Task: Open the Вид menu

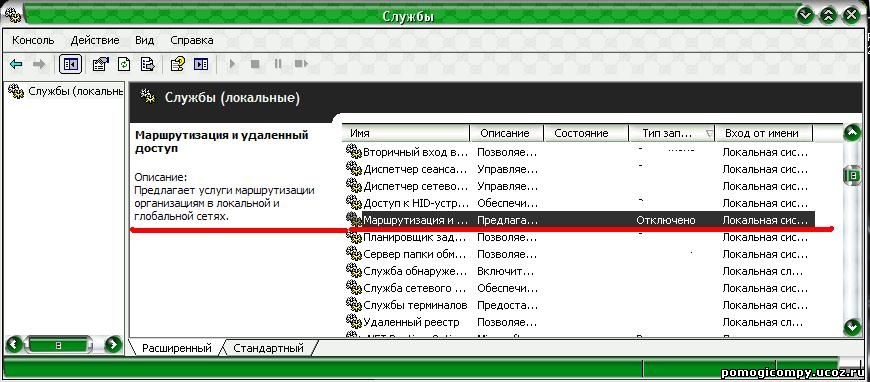Action: click(x=144, y=40)
